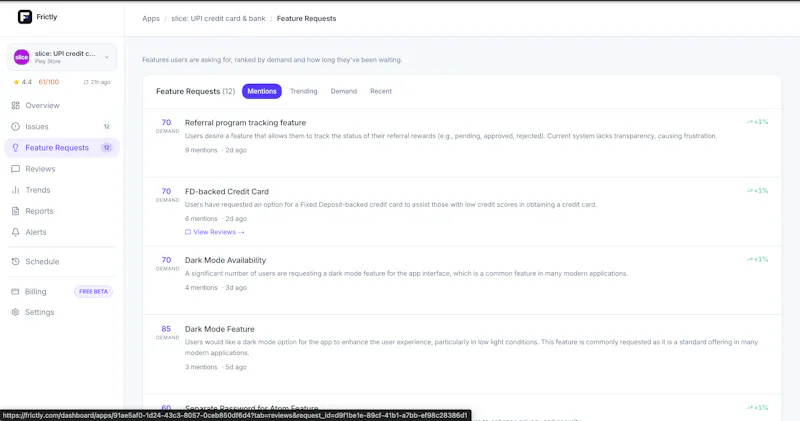The height and width of the screenshot is (421, 800).
Task: Click the star rating icon
Action: [16, 82]
